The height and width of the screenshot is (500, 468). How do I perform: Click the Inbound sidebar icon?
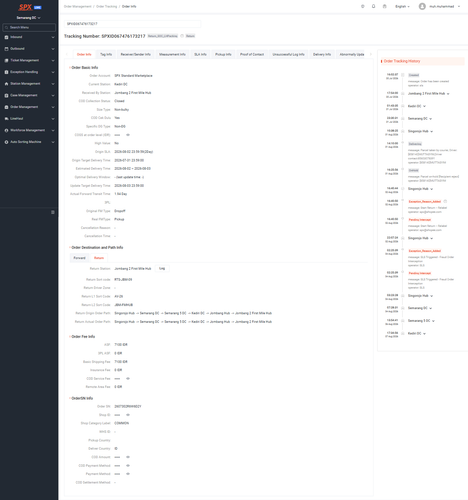tap(6, 37)
